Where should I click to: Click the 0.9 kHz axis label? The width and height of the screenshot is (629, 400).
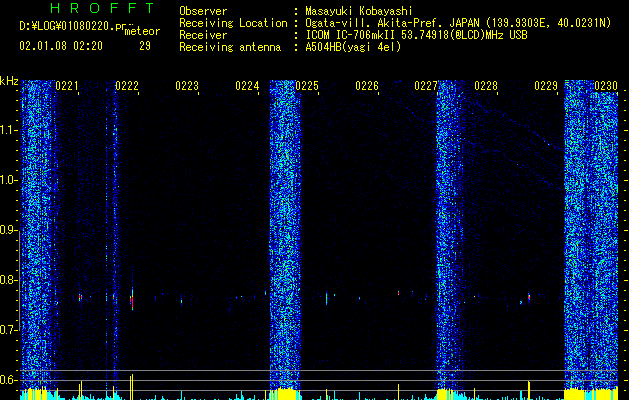pos(8,230)
